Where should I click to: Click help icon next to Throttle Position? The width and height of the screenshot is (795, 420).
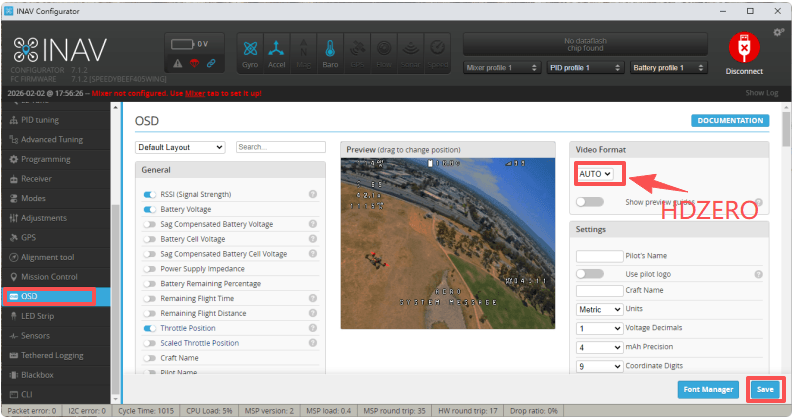click(313, 328)
